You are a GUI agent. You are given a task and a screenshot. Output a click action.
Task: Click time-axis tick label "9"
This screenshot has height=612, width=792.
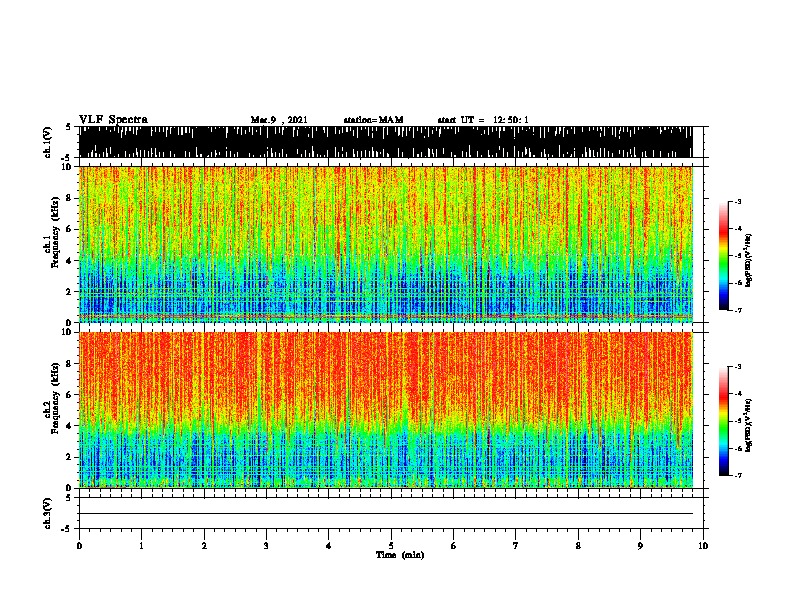click(640, 546)
